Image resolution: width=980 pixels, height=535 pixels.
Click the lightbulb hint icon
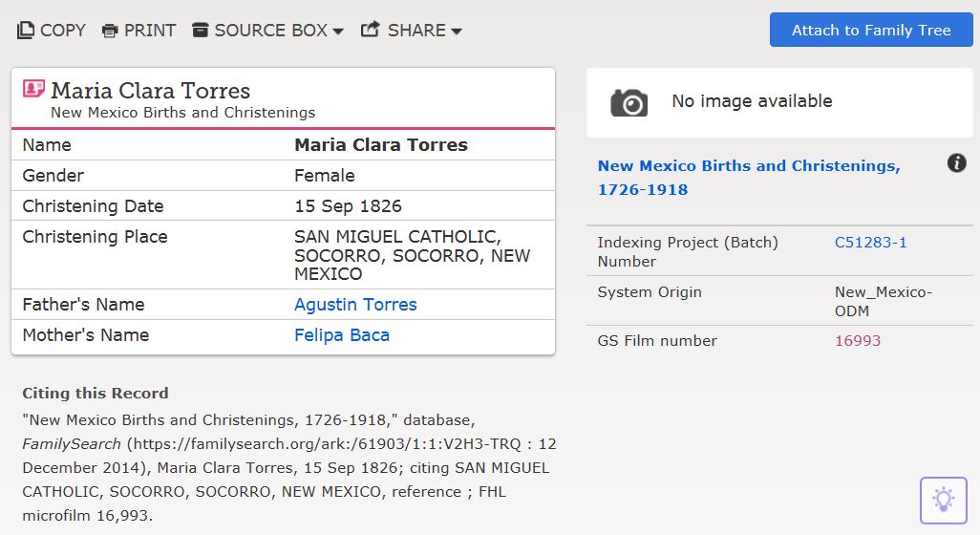[943, 500]
